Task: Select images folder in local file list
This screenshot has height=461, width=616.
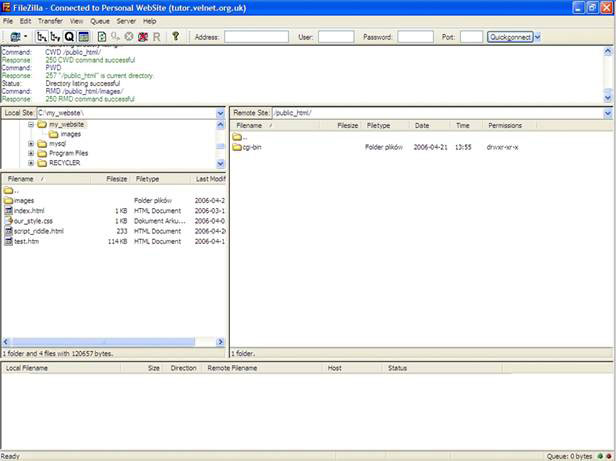Action: click(24, 200)
